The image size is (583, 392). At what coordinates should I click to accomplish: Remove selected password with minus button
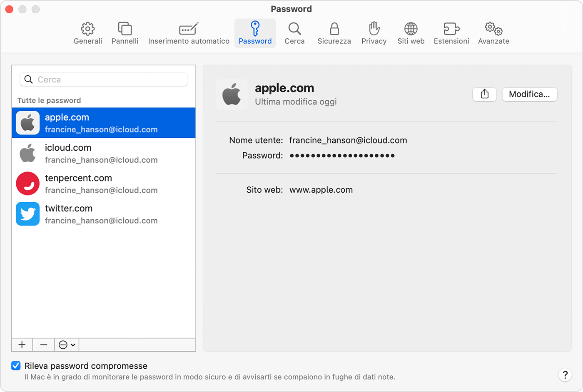coord(44,345)
